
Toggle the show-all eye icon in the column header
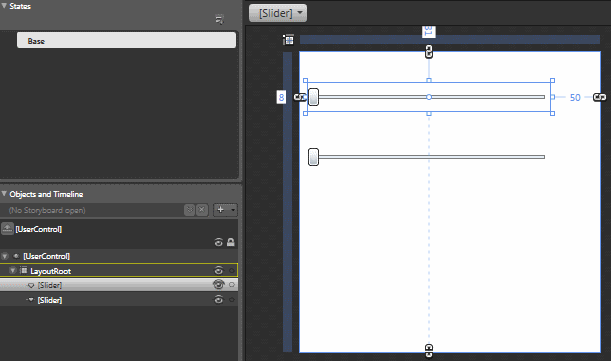(219, 242)
